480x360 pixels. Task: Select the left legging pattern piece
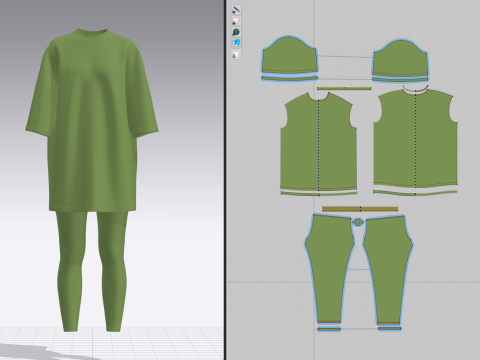tap(329, 268)
